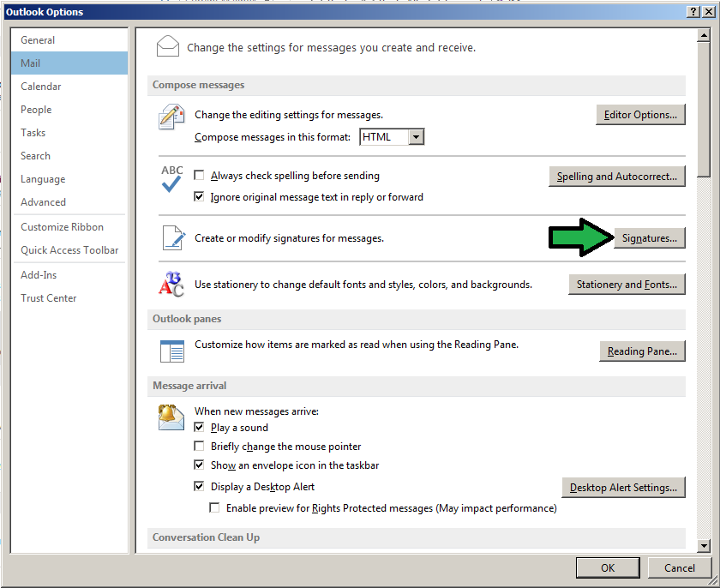The height and width of the screenshot is (588, 720).
Task: Click the stationery fonts letters icon
Action: click(x=171, y=284)
